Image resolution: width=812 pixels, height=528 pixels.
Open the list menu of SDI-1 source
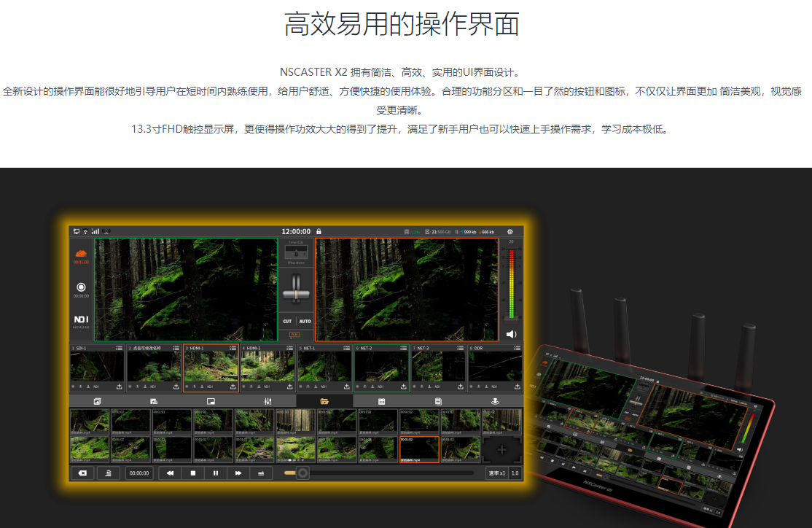click(x=119, y=348)
